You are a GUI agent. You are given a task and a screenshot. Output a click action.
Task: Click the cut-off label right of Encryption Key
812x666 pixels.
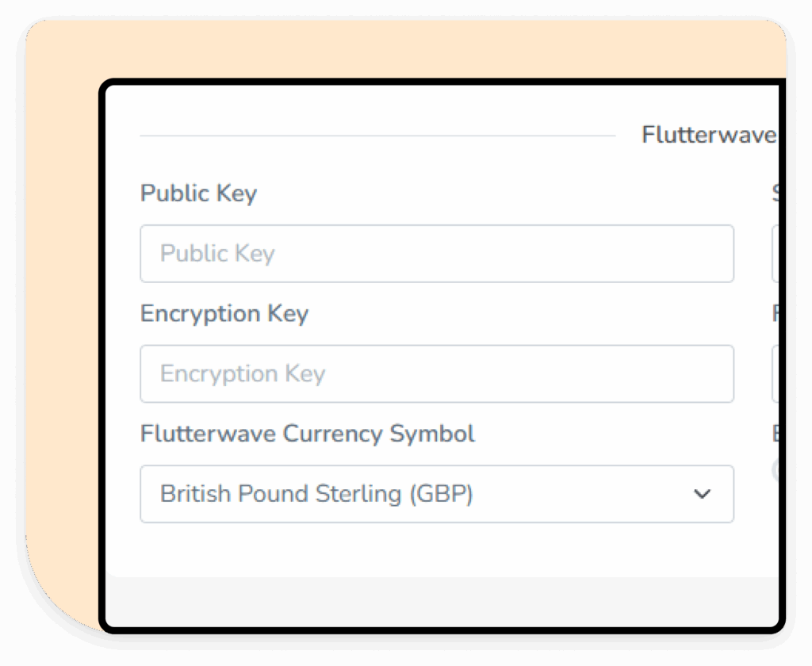[776, 313]
